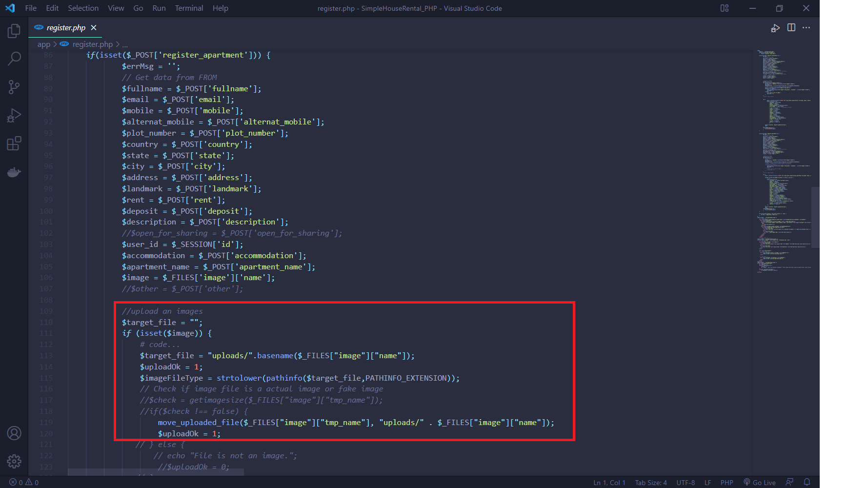Click the VS Code logo icon
The width and height of the screenshot is (868, 488).
[10, 8]
